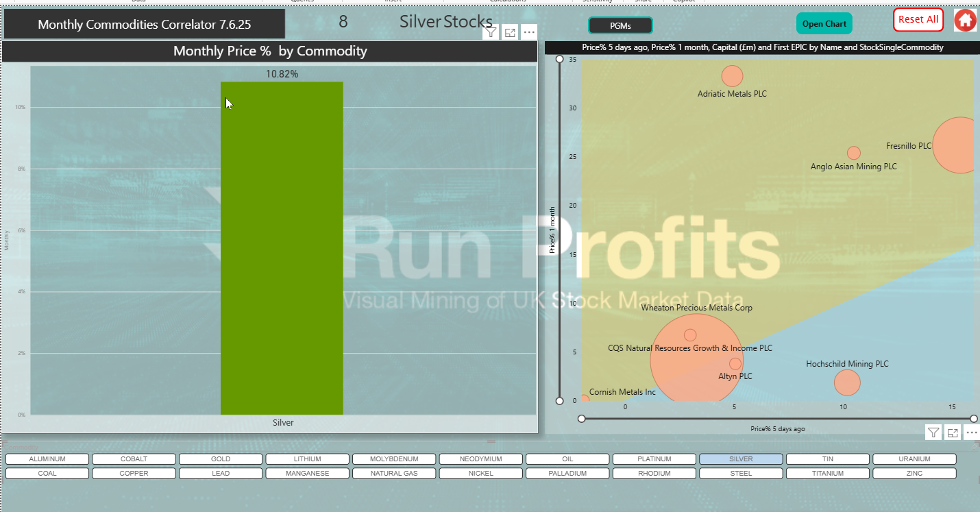Screen dimensions: 980x512
Task: Select the MOLYBDENUM commodity slicer
Action: coord(394,459)
